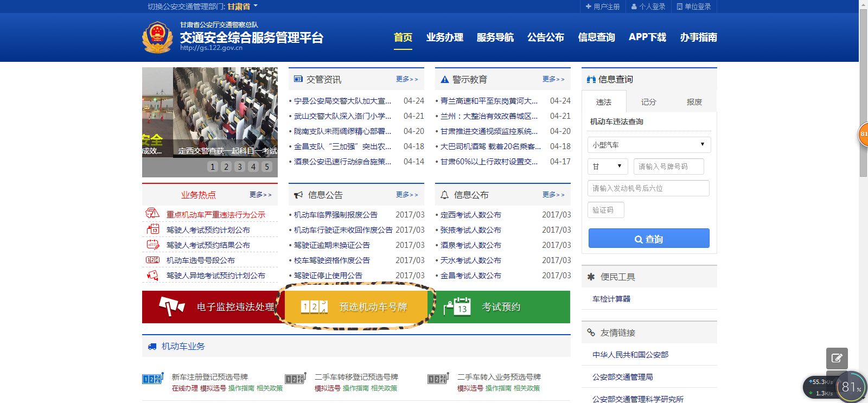Expand 警示教育 更多 link
Image resolution: width=868 pixels, height=403 pixels.
pyautogui.click(x=553, y=79)
